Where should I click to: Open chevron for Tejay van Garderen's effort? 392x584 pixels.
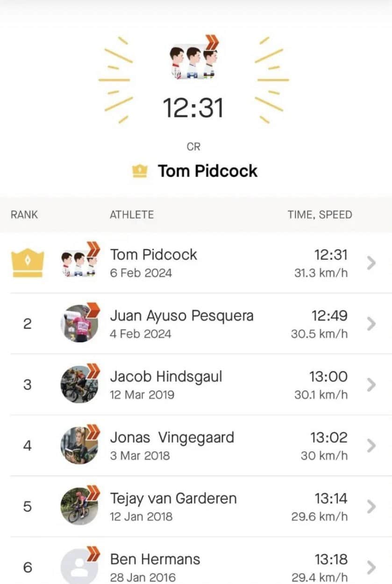tap(371, 506)
